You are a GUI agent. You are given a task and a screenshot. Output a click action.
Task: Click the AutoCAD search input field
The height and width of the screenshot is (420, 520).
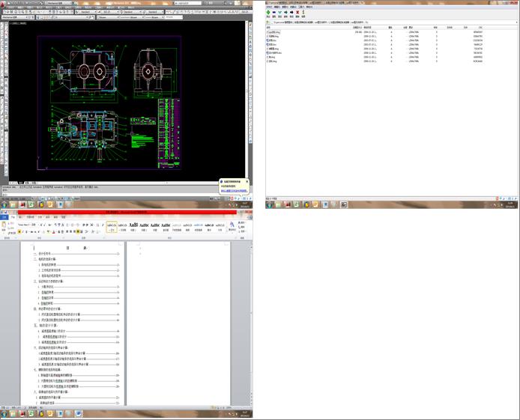pos(188,3)
